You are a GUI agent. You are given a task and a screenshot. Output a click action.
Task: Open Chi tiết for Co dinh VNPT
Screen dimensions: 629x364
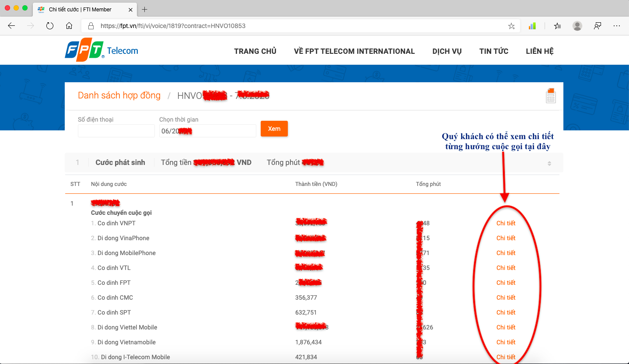506,223
